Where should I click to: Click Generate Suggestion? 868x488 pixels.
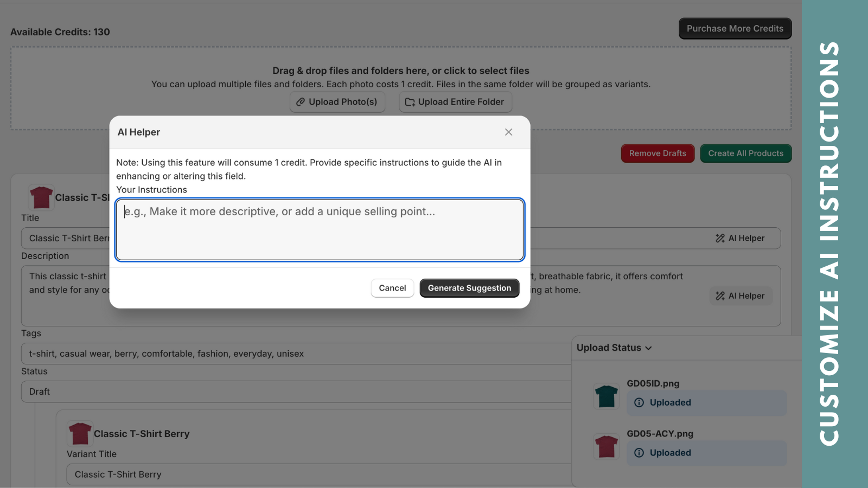(469, 288)
